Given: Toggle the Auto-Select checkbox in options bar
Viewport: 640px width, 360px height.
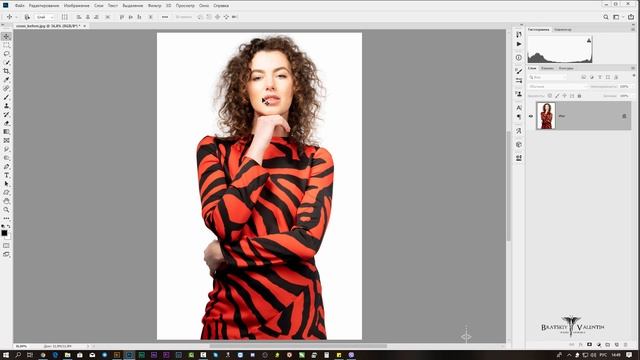Looking at the screenshot, I should tap(27, 17).
